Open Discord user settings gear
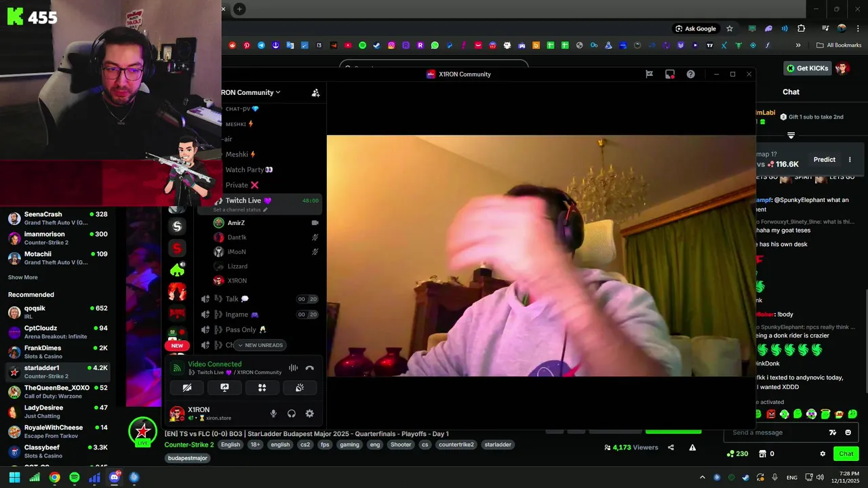 [309, 413]
